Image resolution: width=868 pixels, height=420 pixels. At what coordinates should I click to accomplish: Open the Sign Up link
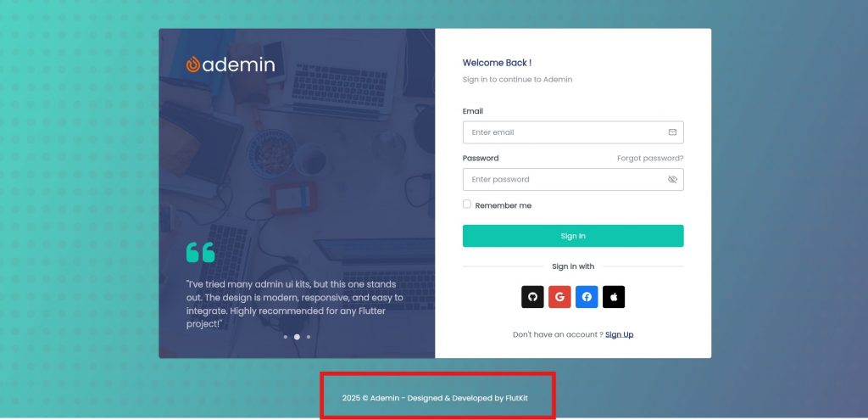click(x=619, y=334)
